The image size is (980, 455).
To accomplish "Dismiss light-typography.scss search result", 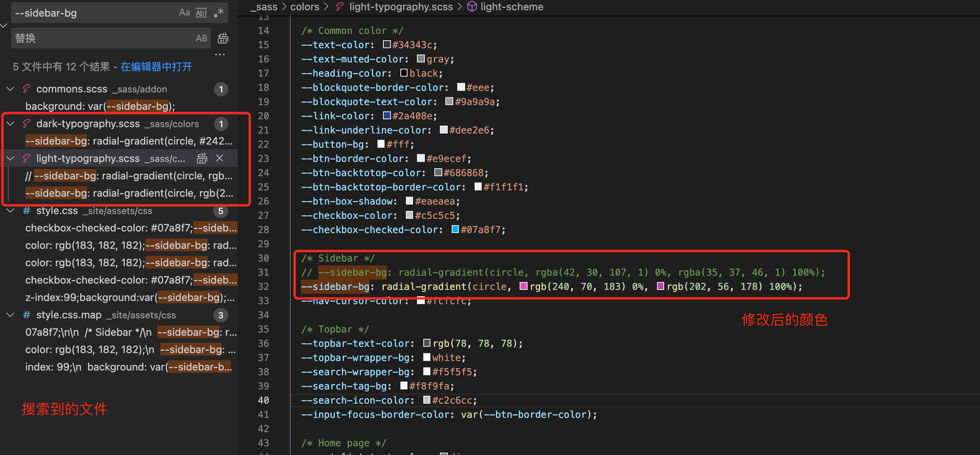I will click(x=220, y=158).
